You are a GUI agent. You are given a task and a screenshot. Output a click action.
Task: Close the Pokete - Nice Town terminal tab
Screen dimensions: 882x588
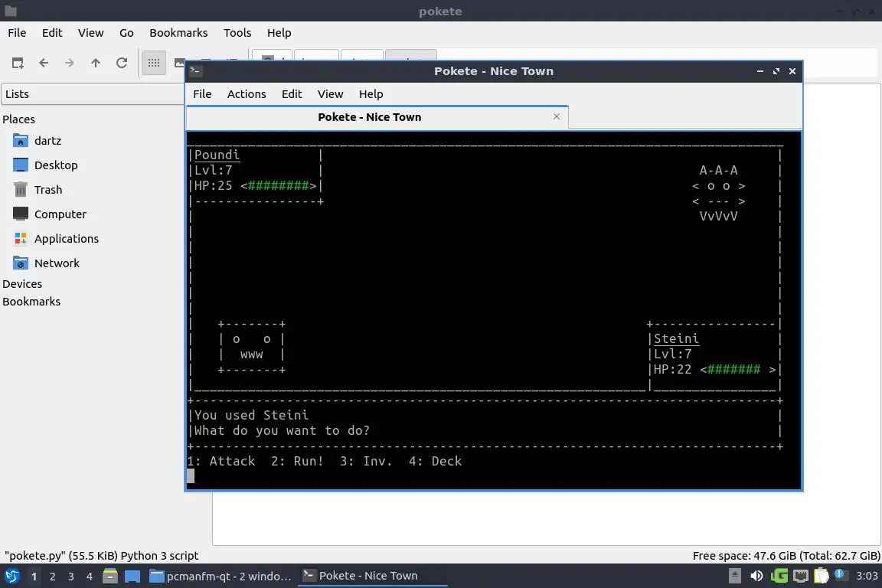click(557, 116)
